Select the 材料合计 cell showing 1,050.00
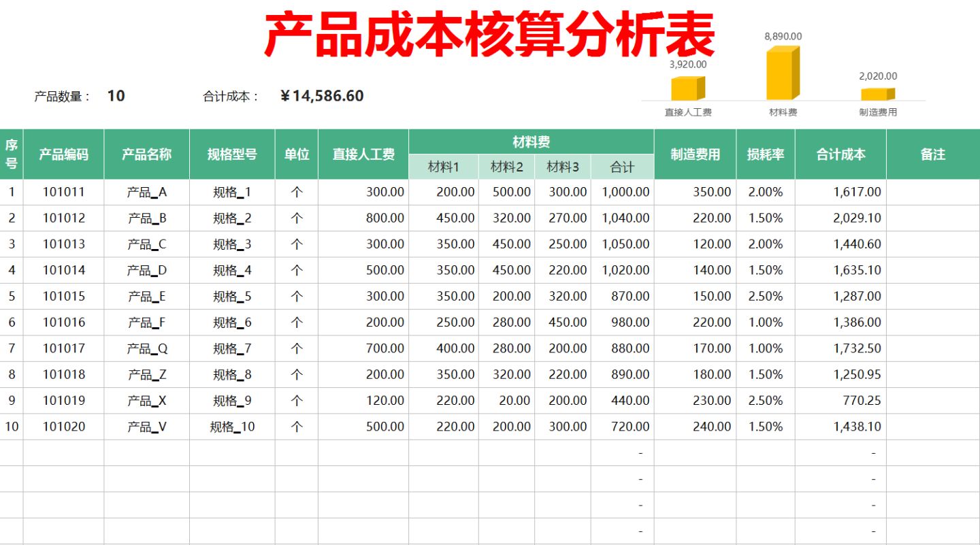 click(625, 244)
